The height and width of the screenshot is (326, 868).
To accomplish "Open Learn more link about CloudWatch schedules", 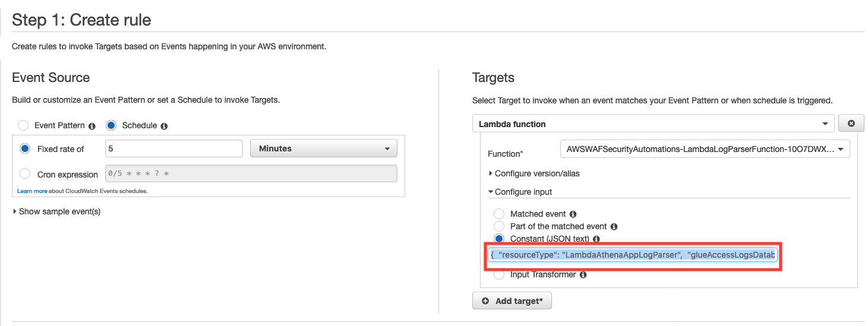I will pyautogui.click(x=32, y=191).
